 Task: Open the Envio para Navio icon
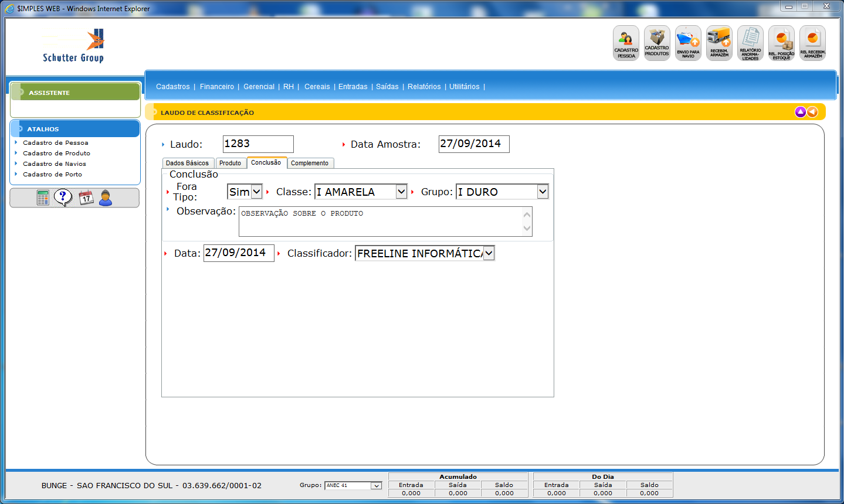(x=688, y=43)
